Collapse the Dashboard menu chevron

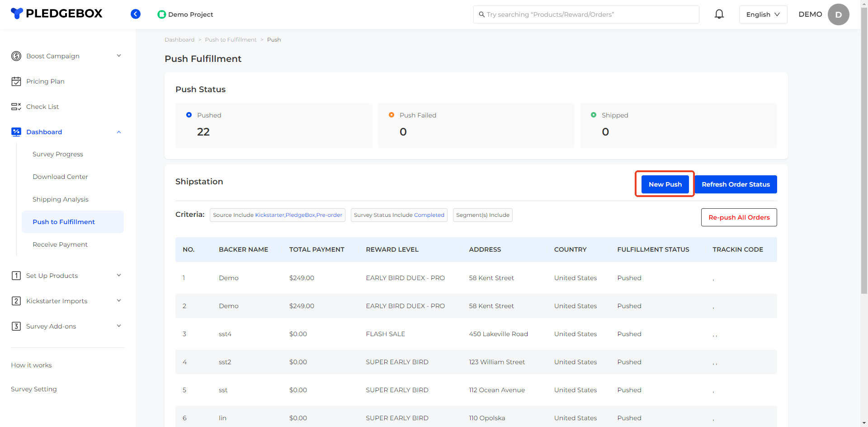click(119, 132)
